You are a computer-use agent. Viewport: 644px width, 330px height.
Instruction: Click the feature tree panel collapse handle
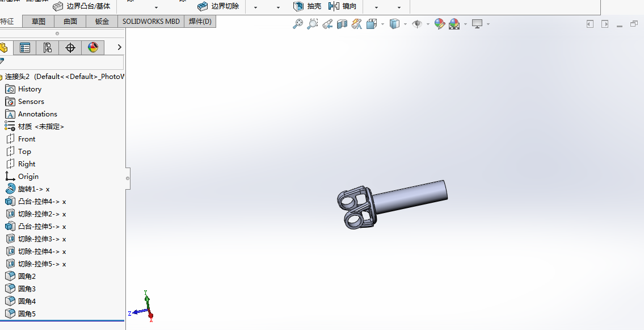[x=128, y=178]
